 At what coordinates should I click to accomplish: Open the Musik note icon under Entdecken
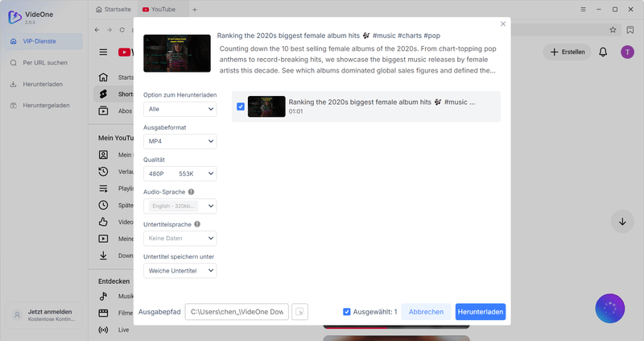(103, 296)
